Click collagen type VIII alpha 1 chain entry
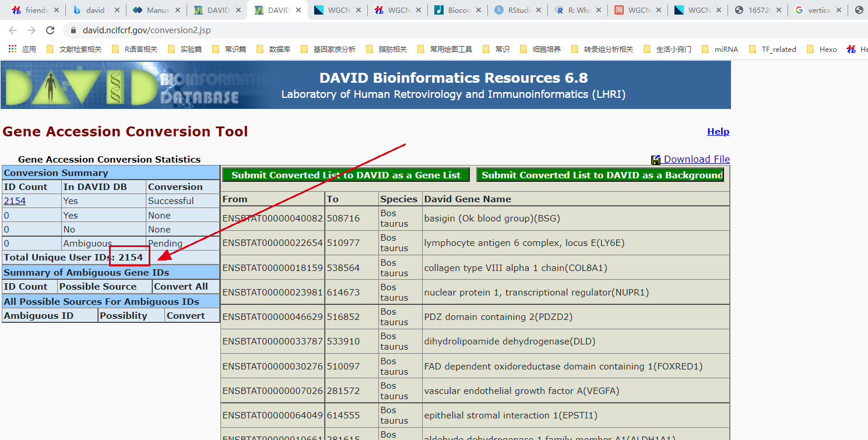Image resolution: width=868 pixels, height=440 pixels. 515,268
